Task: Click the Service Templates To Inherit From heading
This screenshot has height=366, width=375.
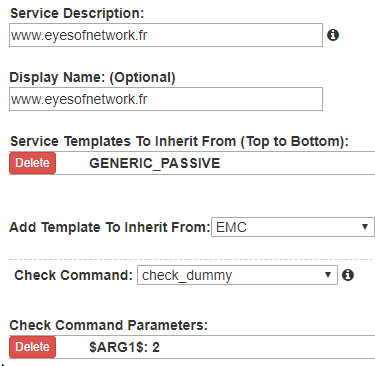Action: tap(179, 141)
